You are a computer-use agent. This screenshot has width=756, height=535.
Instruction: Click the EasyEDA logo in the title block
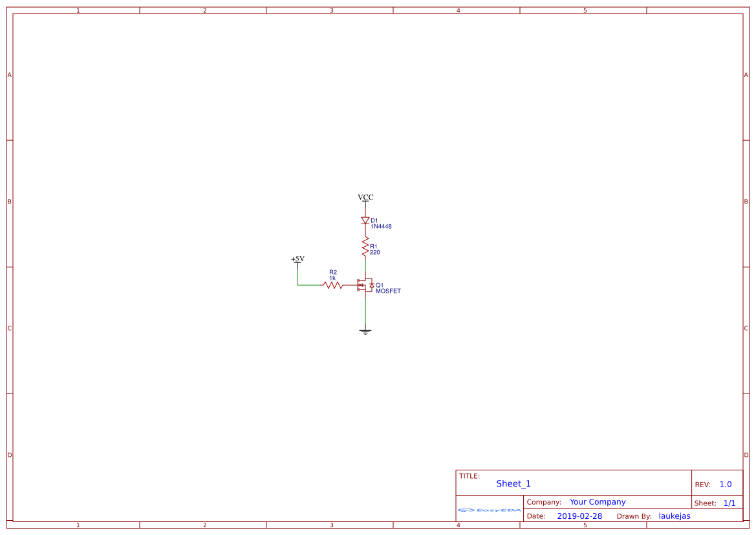coord(488,510)
